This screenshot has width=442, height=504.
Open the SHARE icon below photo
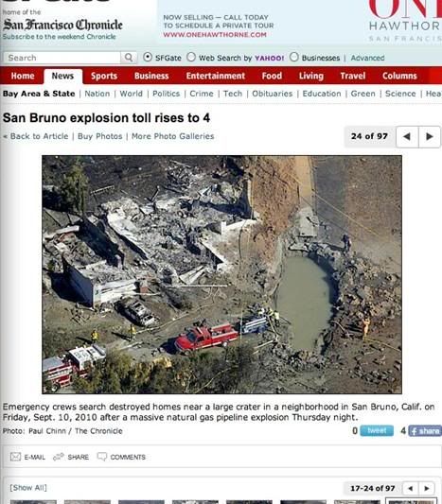[59, 457]
